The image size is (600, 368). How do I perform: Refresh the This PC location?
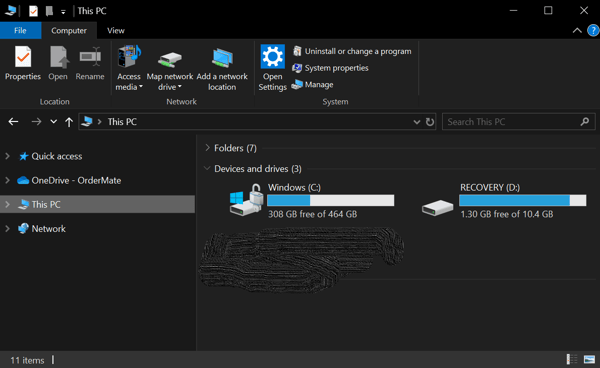[430, 122]
